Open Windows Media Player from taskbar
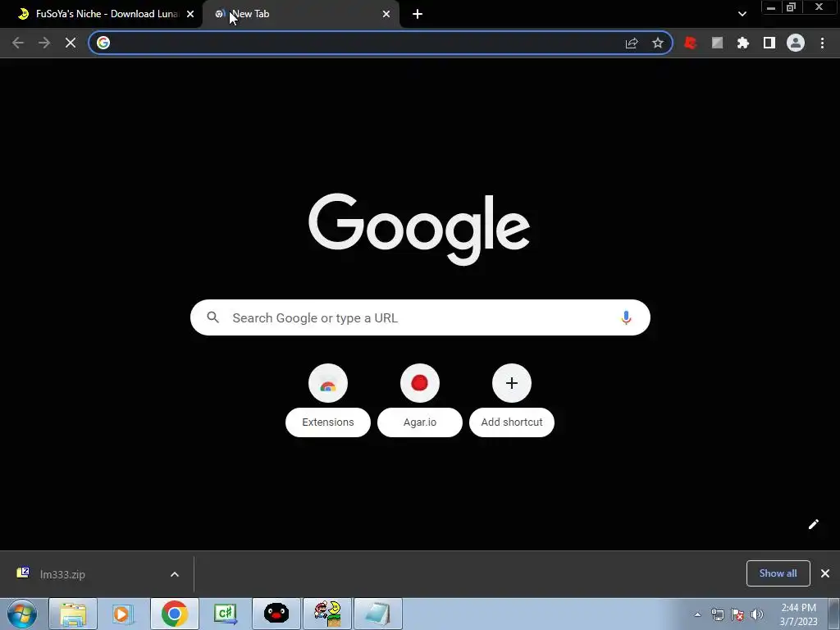Viewport: 840px width, 630px height. pos(123,614)
